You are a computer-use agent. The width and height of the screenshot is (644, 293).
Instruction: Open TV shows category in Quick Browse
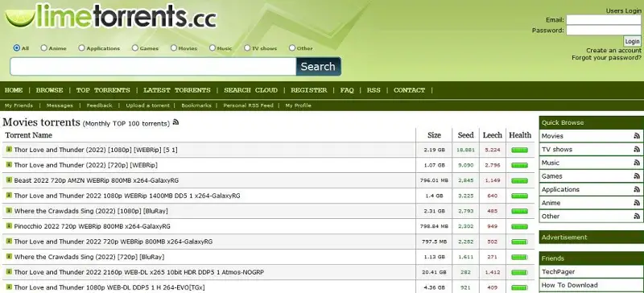(557, 150)
